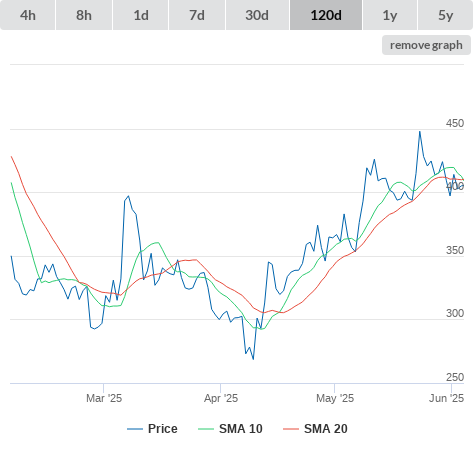Click the active 120d range tab
Viewport: 474px width, 455px height.
pos(326,15)
